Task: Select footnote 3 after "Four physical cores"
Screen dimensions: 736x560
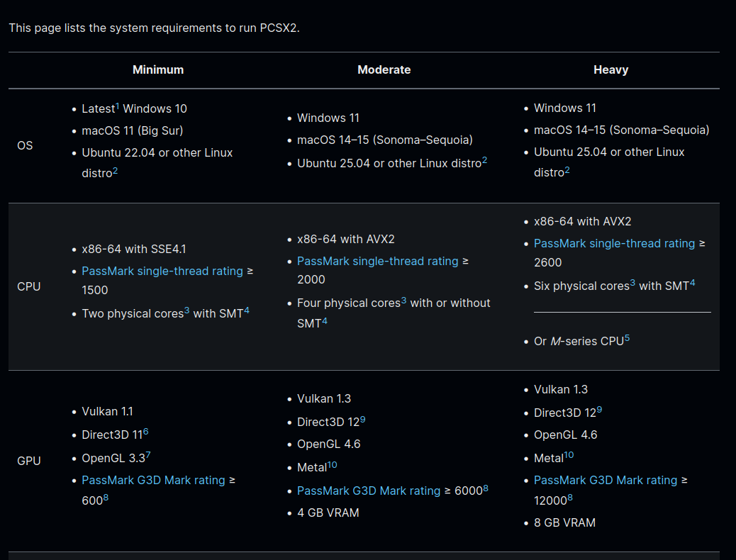Action: tap(403, 301)
